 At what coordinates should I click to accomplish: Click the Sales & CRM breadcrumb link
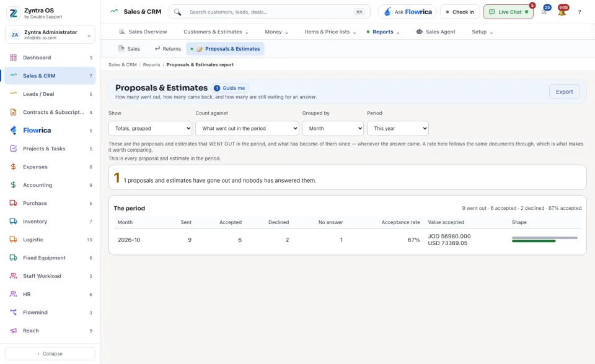click(x=122, y=65)
